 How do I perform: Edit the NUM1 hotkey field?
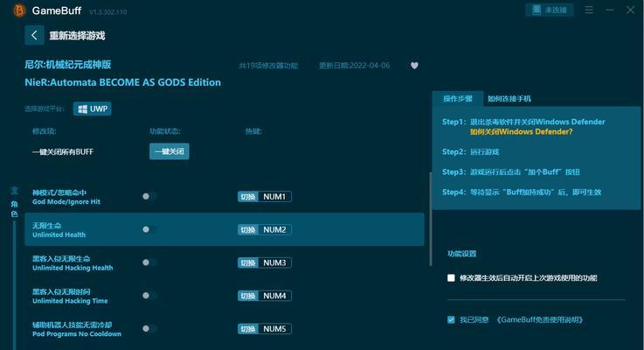274,197
